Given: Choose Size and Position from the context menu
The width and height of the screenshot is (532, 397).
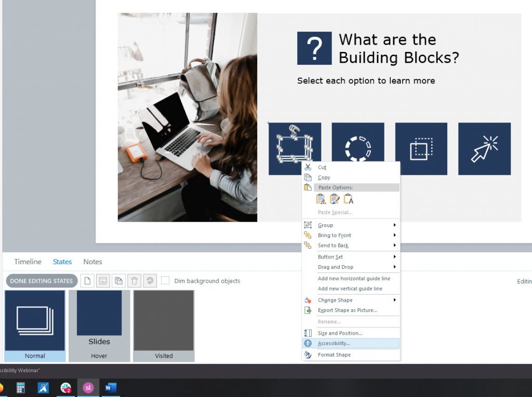Looking at the screenshot, I should [338, 333].
